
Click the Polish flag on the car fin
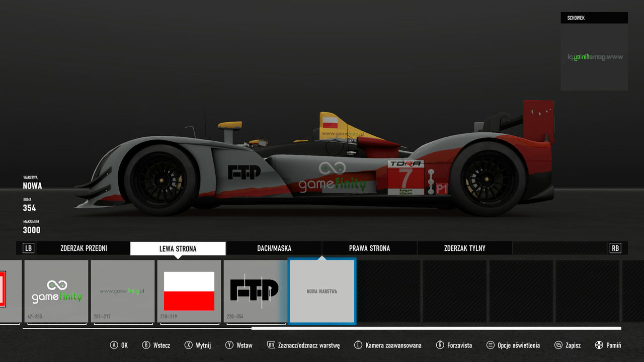330,122
